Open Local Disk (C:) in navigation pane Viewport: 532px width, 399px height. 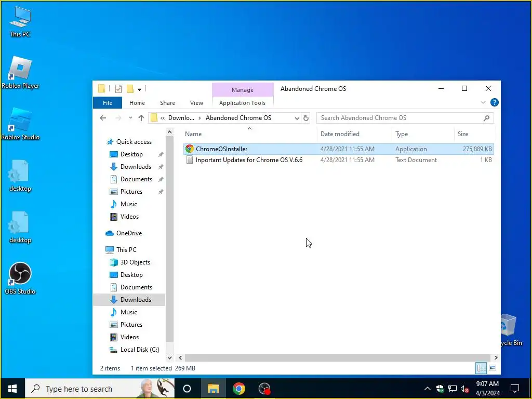pyautogui.click(x=135, y=350)
